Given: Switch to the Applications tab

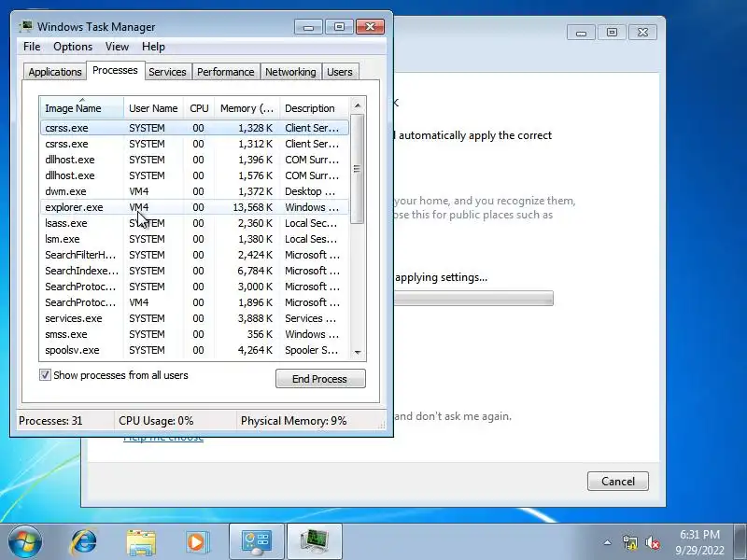Looking at the screenshot, I should (x=55, y=72).
